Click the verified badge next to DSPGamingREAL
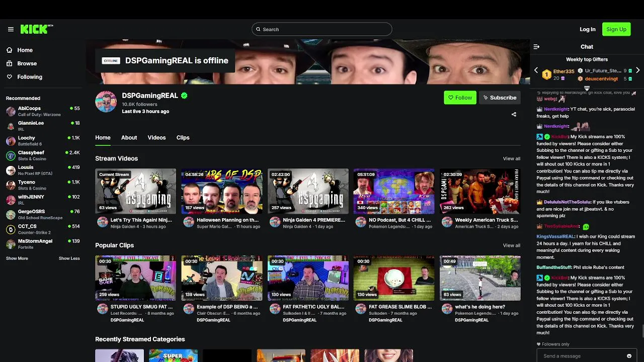The image size is (644, 362). pyautogui.click(x=184, y=96)
